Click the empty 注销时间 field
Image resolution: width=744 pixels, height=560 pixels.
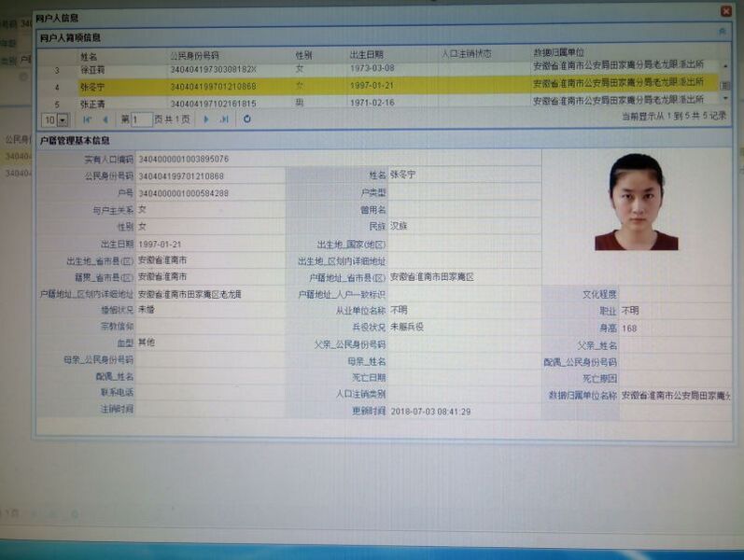click(211, 409)
